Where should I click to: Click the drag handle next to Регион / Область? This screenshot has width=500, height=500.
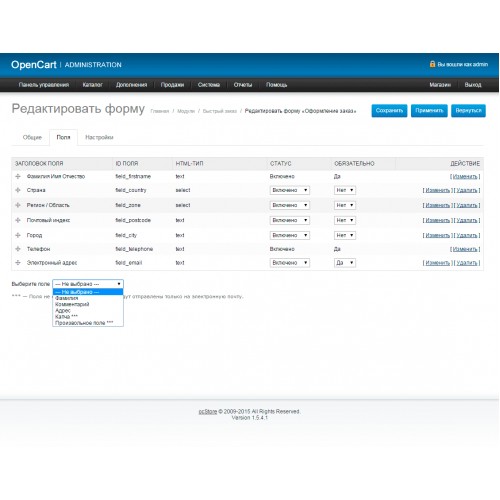[x=18, y=205]
